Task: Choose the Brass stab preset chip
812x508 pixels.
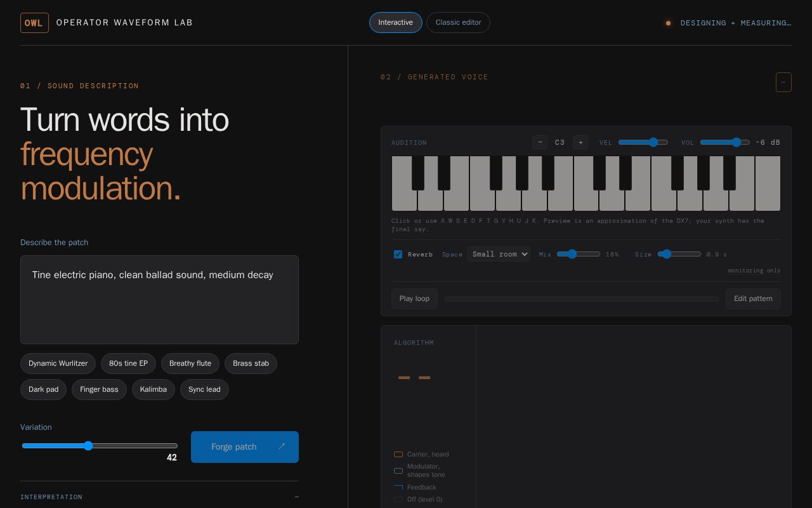Action: [x=251, y=363]
